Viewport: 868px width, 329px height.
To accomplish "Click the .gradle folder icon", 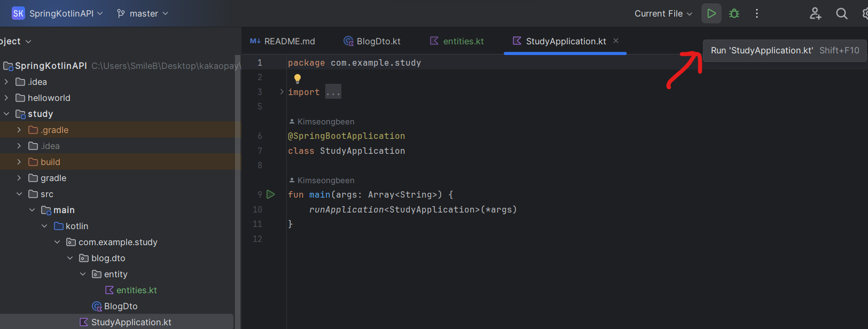I will (x=33, y=130).
